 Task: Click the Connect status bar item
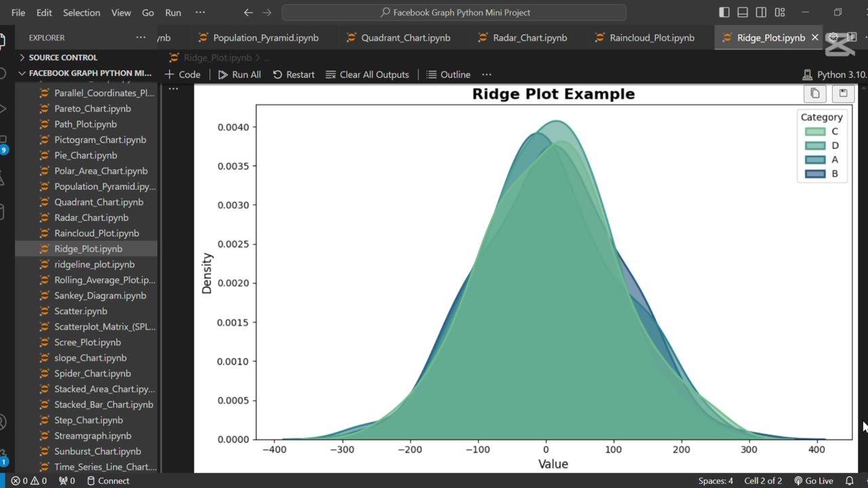coord(108,481)
